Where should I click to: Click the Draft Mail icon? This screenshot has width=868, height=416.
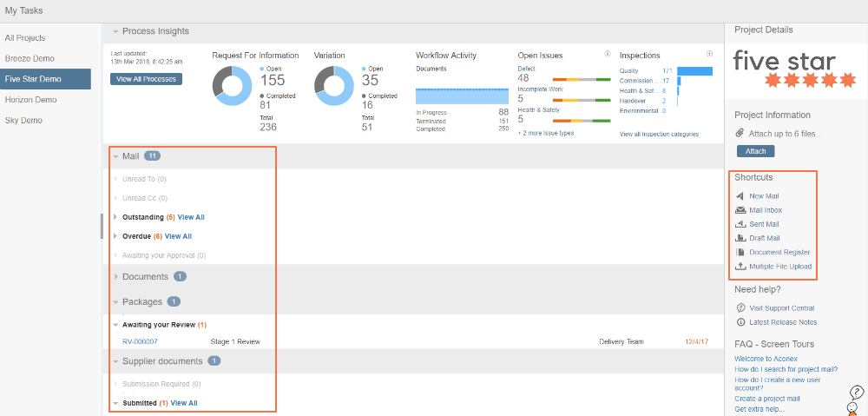coord(740,238)
